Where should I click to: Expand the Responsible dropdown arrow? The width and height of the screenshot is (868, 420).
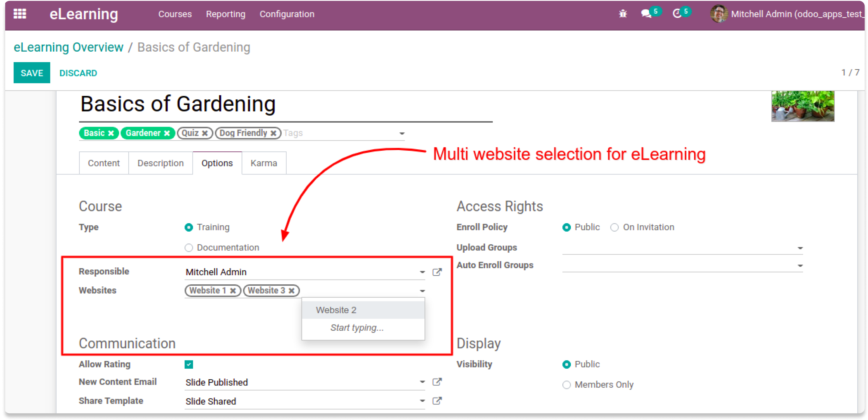point(422,272)
